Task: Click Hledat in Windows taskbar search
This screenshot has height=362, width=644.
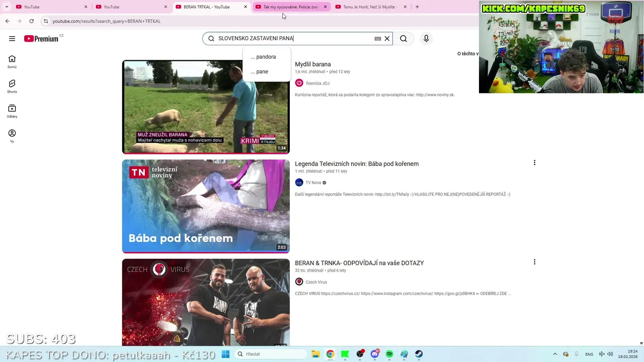Action: pyautogui.click(x=271, y=354)
